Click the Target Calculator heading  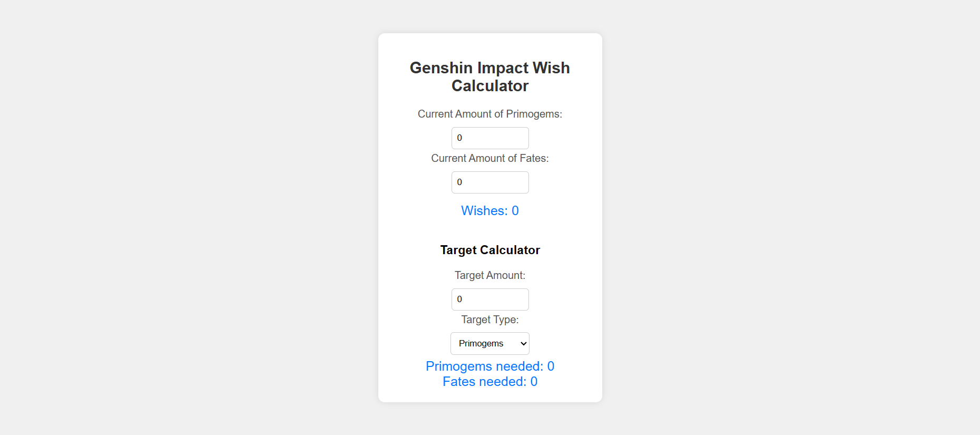tap(489, 250)
